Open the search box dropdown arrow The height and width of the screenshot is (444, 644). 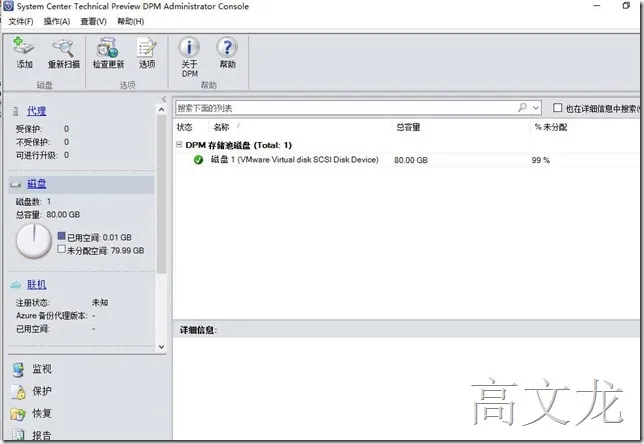click(536, 108)
